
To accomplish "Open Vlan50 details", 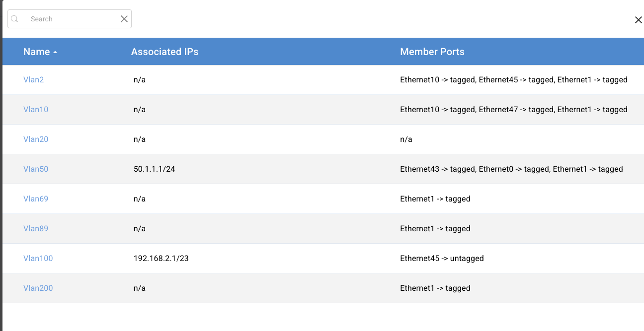I will click(36, 169).
